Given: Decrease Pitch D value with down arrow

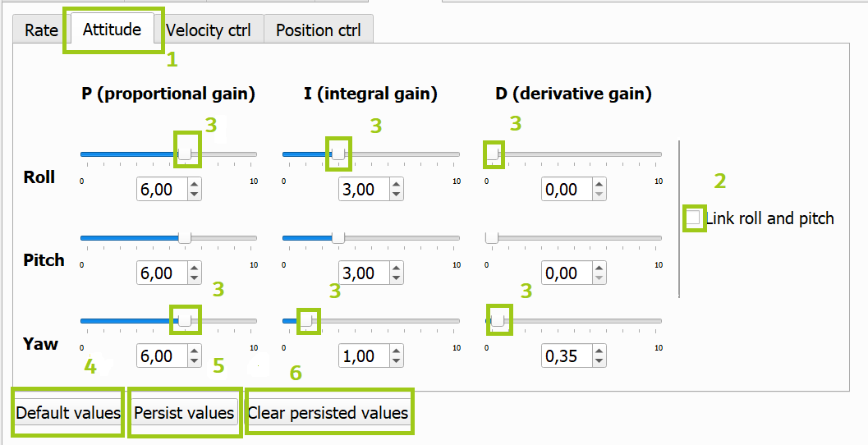Looking at the screenshot, I should pos(599,279).
